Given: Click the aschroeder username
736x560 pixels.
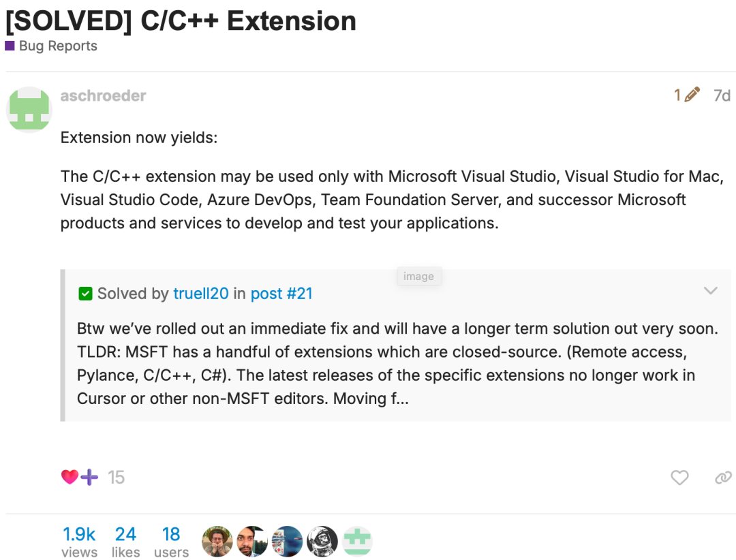Looking at the screenshot, I should coord(104,95).
